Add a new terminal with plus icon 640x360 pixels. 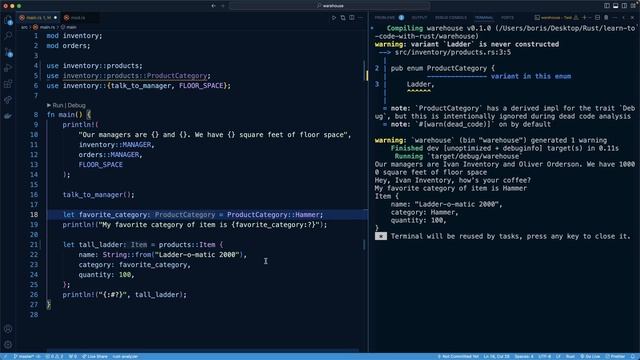[x=584, y=18]
